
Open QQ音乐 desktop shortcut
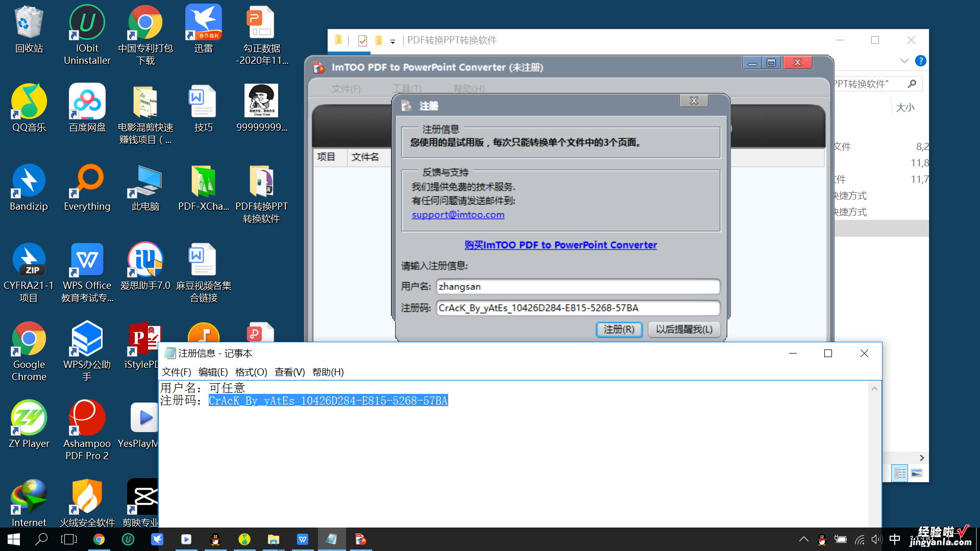(x=29, y=108)
